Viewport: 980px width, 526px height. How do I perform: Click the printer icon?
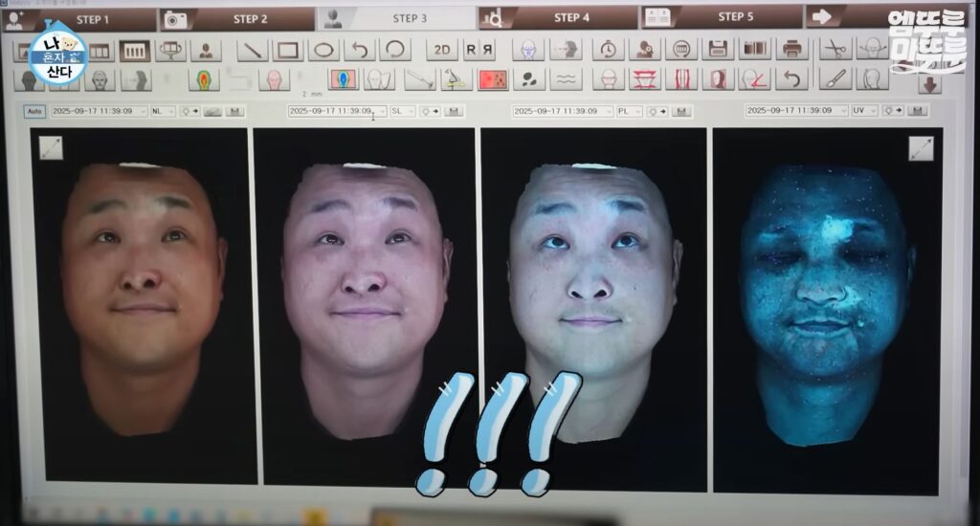[792, 50]
